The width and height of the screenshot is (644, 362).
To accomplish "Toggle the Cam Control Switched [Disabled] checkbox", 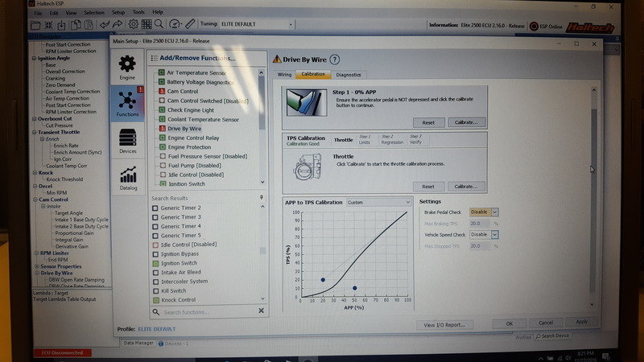I will tap(162, 101).
